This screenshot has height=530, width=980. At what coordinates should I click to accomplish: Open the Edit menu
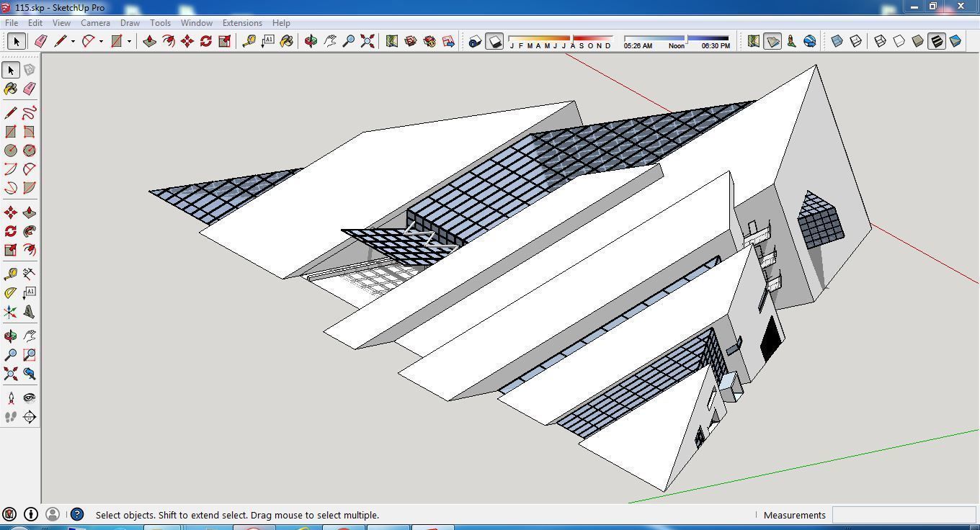coord(35,23)
